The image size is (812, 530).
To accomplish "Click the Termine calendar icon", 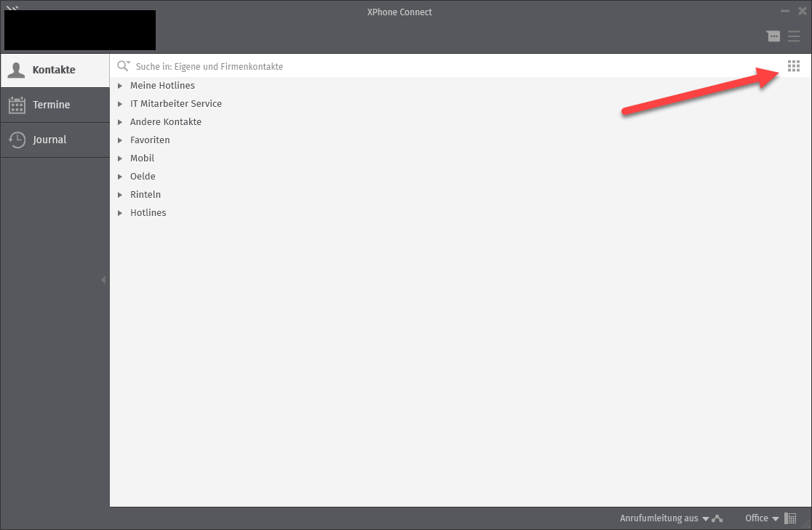I will coord(17,105).
